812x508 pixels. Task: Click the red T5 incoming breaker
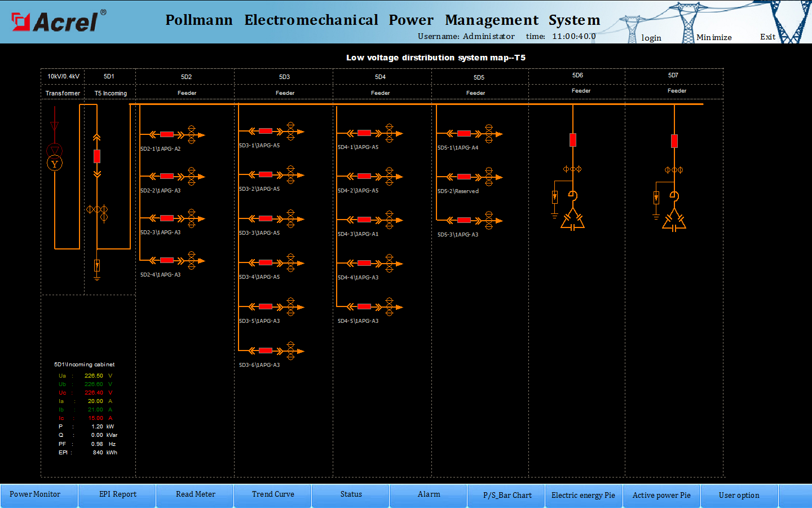[x=97, y=156]
